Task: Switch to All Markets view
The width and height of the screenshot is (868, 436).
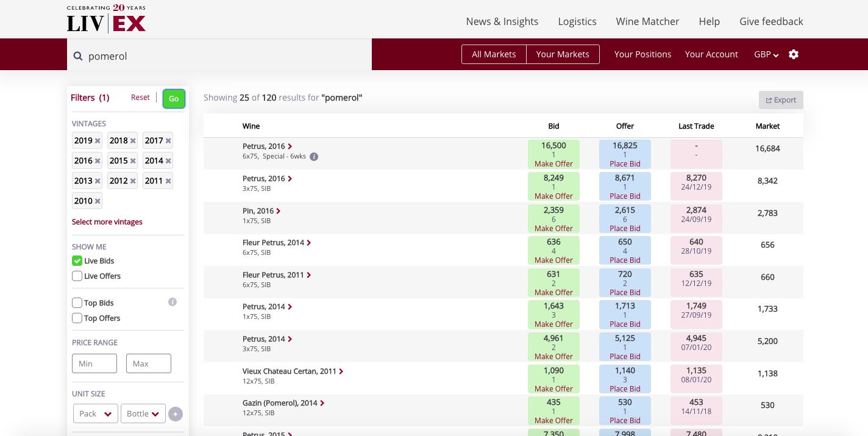Action: pos(494,54)
